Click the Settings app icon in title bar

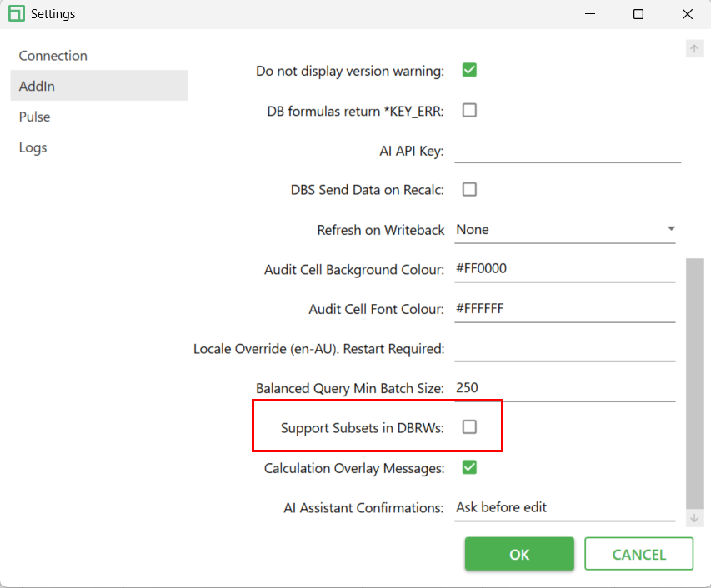[x=17, y=13]
